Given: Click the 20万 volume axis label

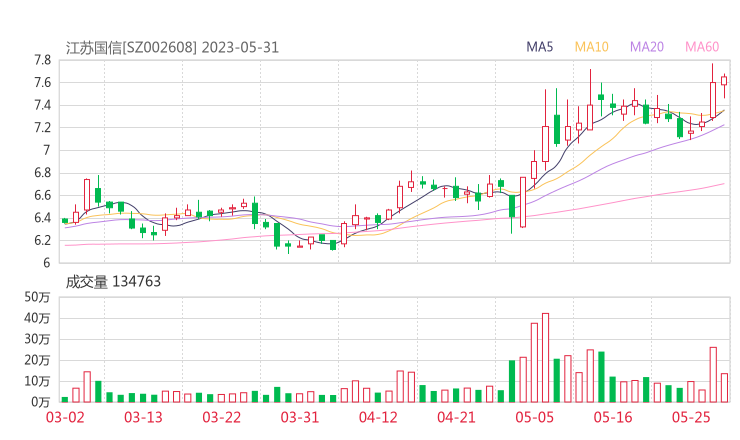Looking at the screenshot, I should pos(37,360).
